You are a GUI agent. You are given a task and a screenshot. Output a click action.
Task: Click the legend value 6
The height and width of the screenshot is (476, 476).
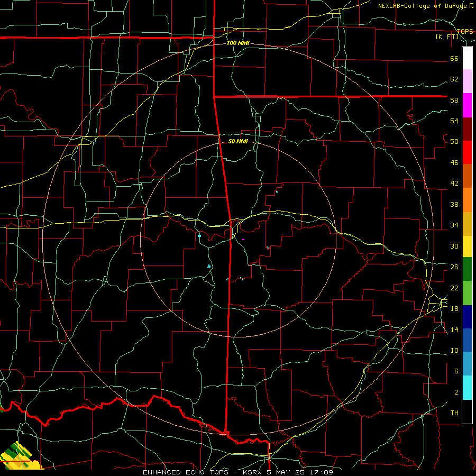pos(456,371)
